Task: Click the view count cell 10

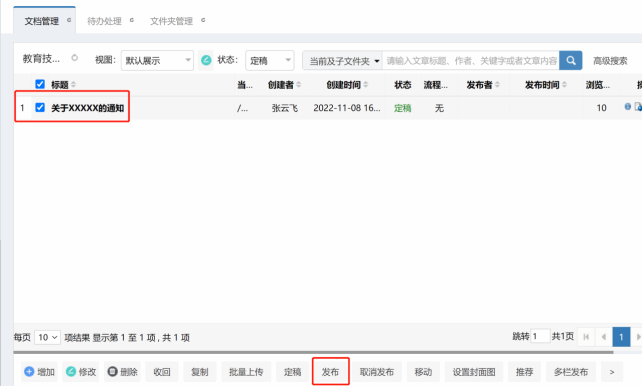Action: point(601,108)
